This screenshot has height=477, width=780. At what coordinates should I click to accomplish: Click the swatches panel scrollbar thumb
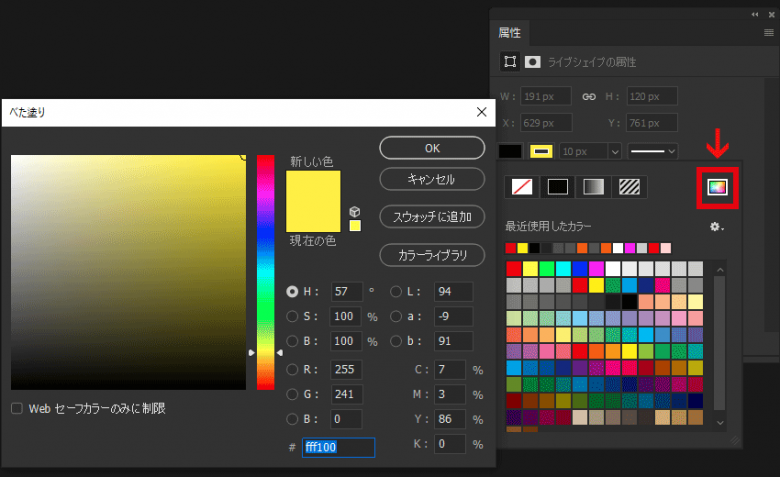(720, 343)
